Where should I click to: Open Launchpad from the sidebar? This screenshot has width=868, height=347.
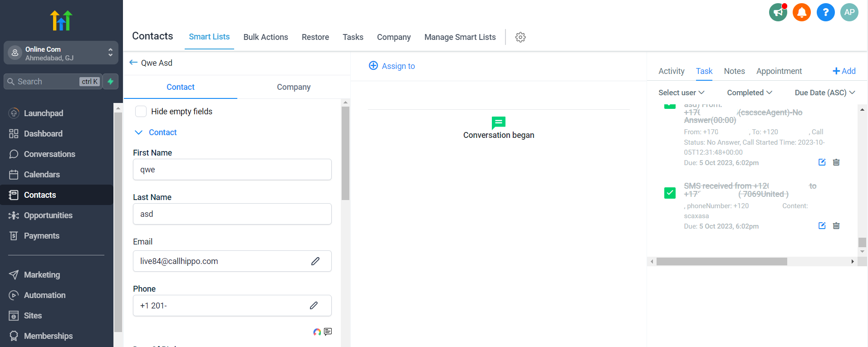pyautogui.click(x=44, y=113)
